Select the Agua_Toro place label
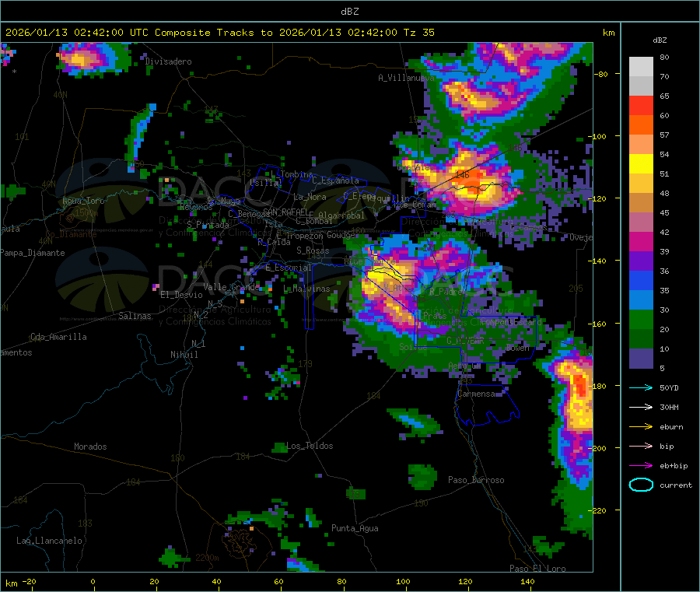Viewport: 700px width, 592px height. coord(83,201)
